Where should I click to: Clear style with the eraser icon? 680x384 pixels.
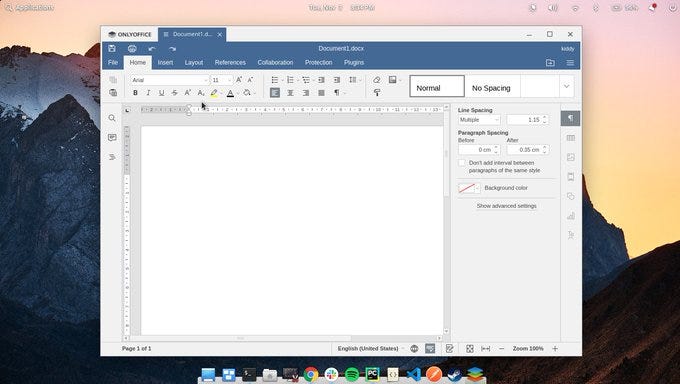coord(376,80)
